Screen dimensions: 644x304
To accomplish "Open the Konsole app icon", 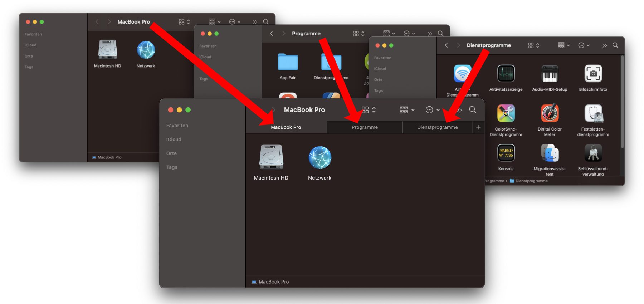I will (x=506, y=153).
